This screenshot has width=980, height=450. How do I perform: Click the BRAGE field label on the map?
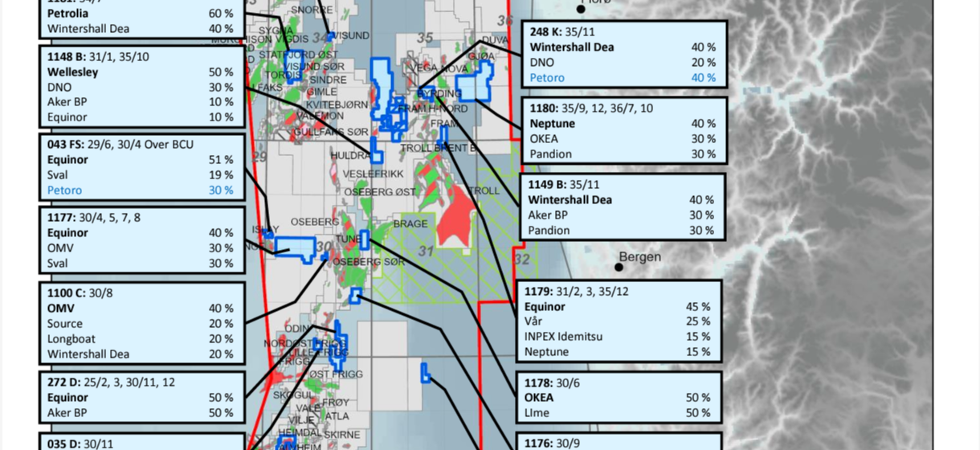(x=410, y=224)
